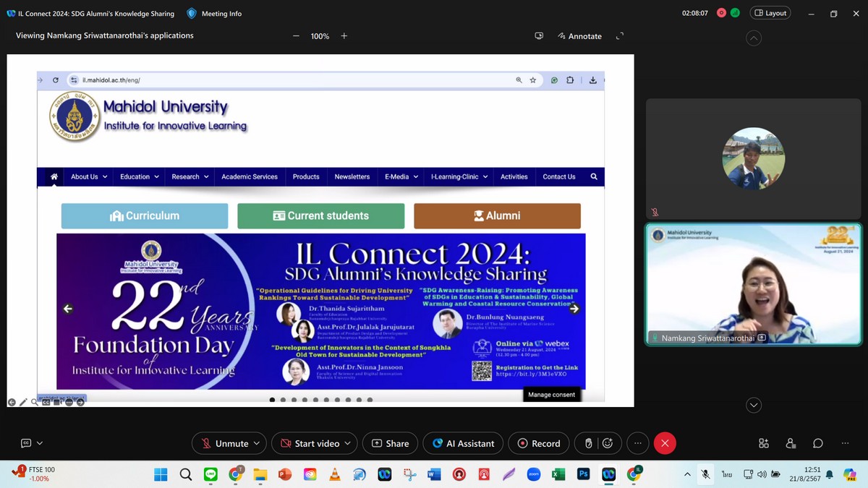Expand video options arrow beside Start video
868x488 pixels.
click(x=348, y=443)
